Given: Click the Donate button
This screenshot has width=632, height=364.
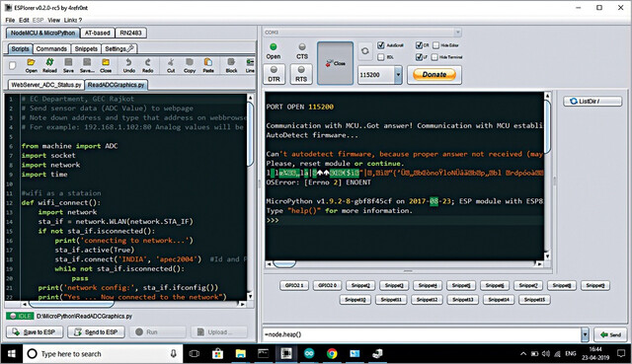Looking at the screenshot, I should [x=434, y=75].
